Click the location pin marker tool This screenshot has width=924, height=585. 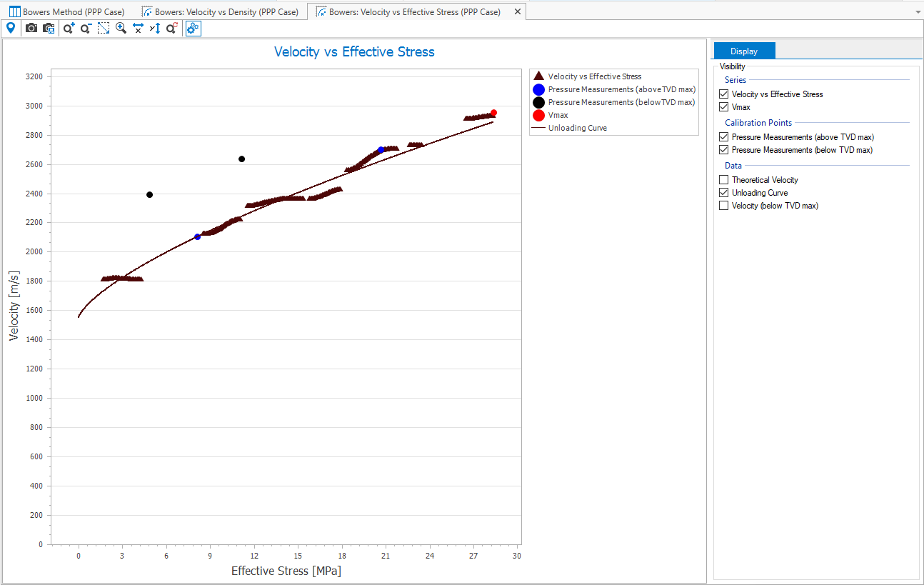pyautogui.click(x=11, y=28)
